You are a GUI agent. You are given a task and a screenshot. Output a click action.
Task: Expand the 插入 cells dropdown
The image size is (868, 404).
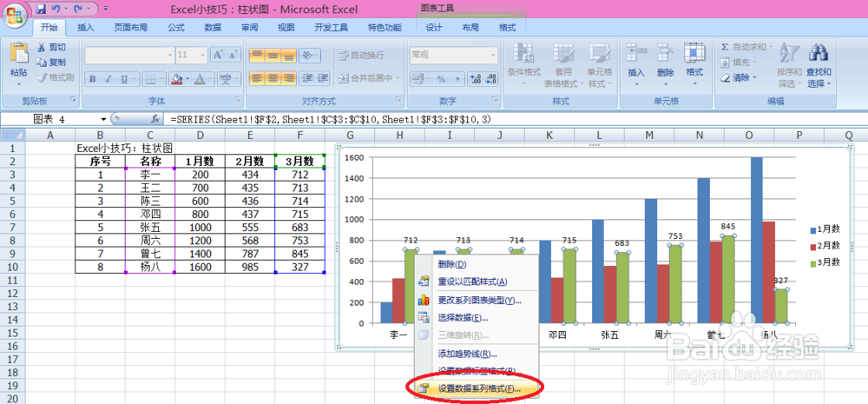click(x=636, y=84)
